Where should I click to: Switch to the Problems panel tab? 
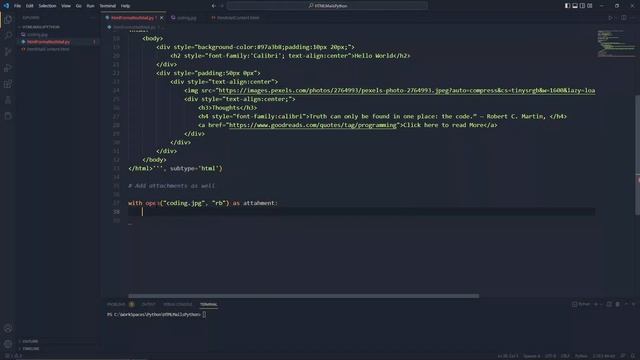[x=116, y=304]
